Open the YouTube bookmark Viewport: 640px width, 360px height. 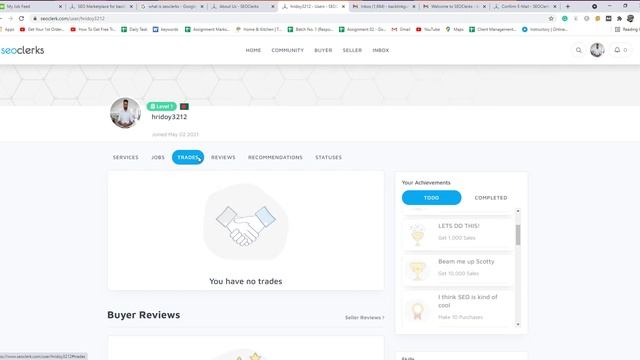click(x=428, y=29)
